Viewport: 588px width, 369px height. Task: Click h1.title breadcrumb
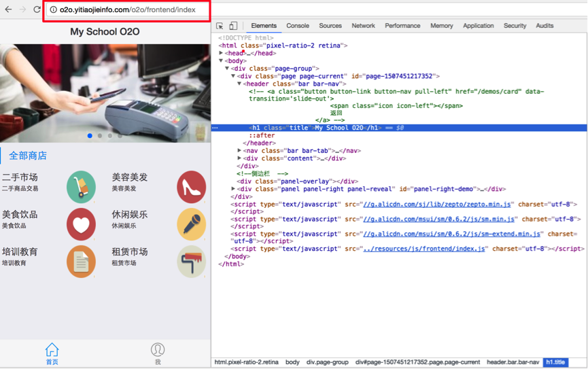coord(555,362)
